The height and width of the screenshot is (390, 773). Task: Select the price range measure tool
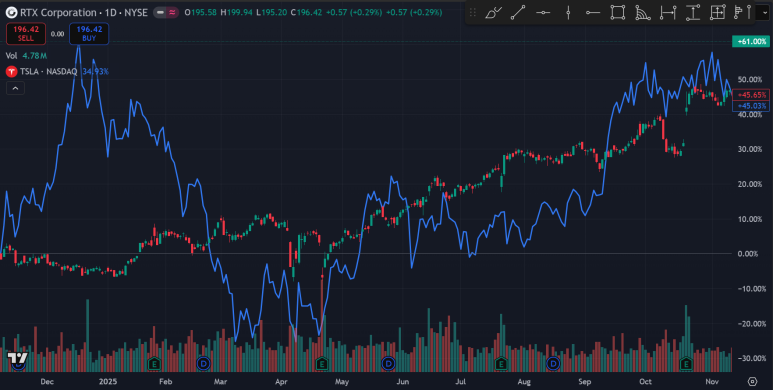click(x=693, y=12)
